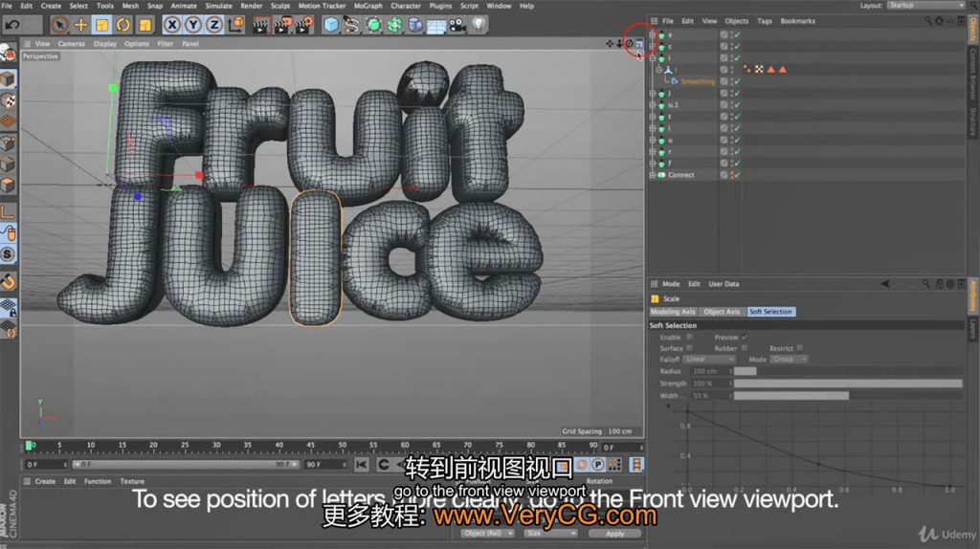Click the Apply button

click(x=614, y=534)
